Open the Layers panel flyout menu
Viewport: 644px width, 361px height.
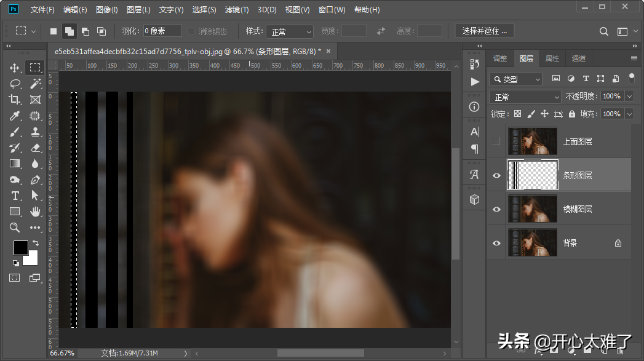click(634, 58)
